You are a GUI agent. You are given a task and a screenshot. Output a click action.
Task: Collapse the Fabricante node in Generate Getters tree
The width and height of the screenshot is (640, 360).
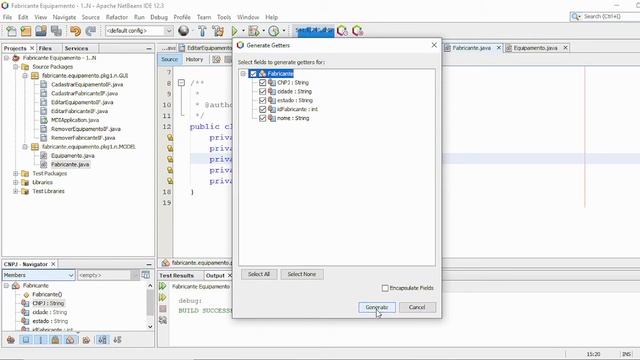click(243, 74)
